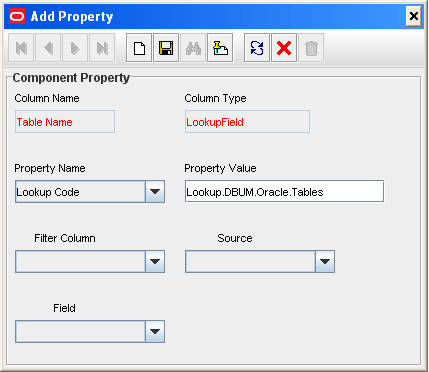Image resolution: width=429 pixels, height=372 pixels.
Task: Click the Column Name field showing Table Name
Action: [x=65, y=122]
